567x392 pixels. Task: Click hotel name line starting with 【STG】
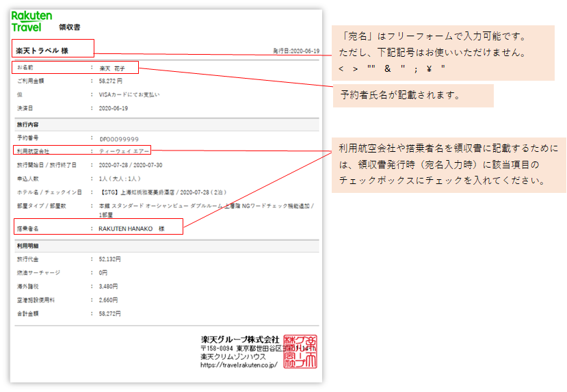tap(163, 192)
